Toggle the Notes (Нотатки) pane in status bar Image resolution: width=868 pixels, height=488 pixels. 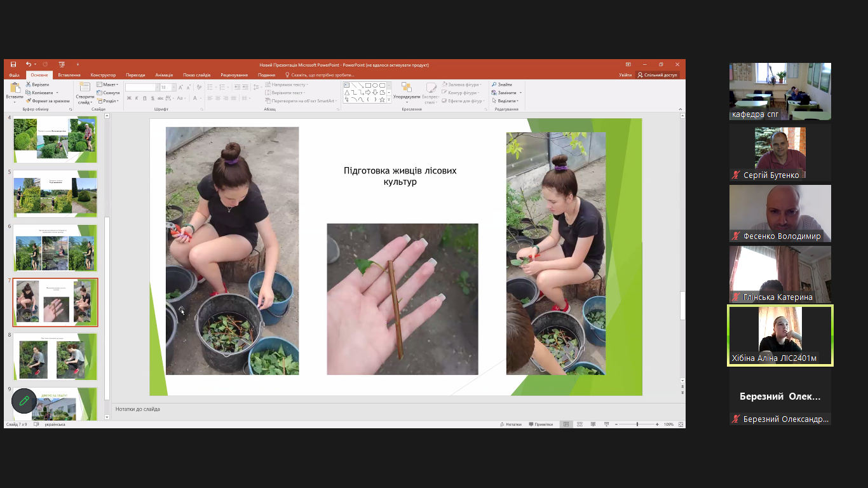pyautogui.click(x=511, y=424)
